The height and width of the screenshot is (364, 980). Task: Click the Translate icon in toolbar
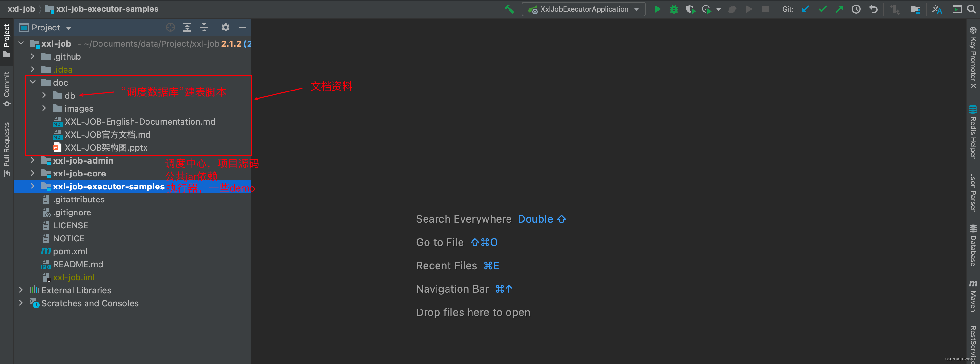(x=937, y=9)
